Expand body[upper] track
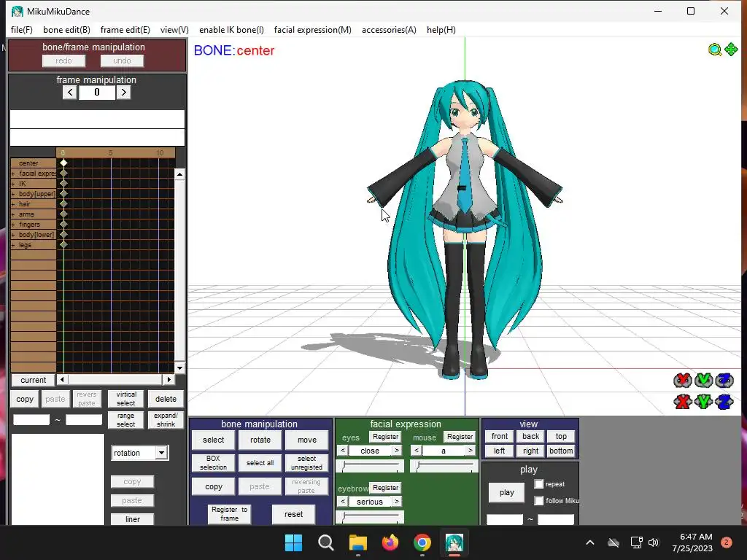 13,194
